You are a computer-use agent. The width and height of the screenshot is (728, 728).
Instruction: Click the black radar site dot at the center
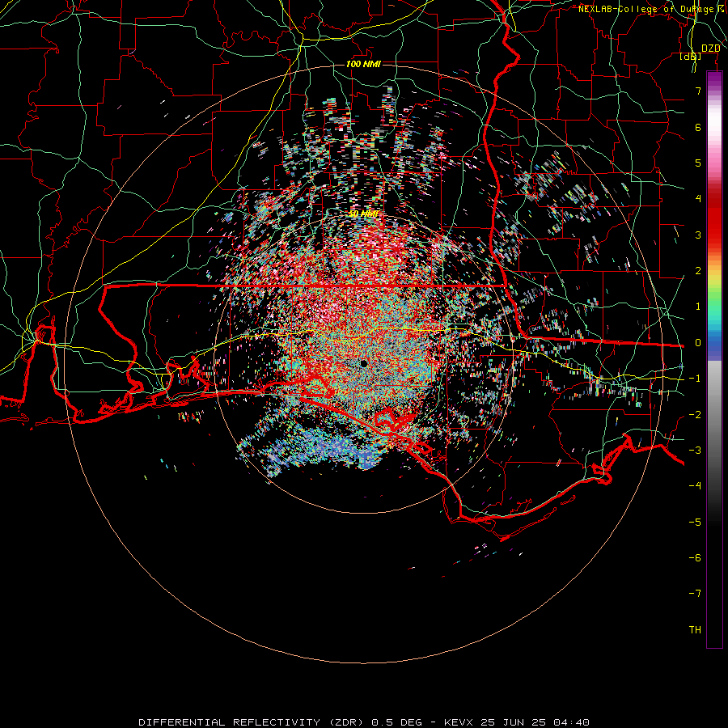click(x=364, y=363)
